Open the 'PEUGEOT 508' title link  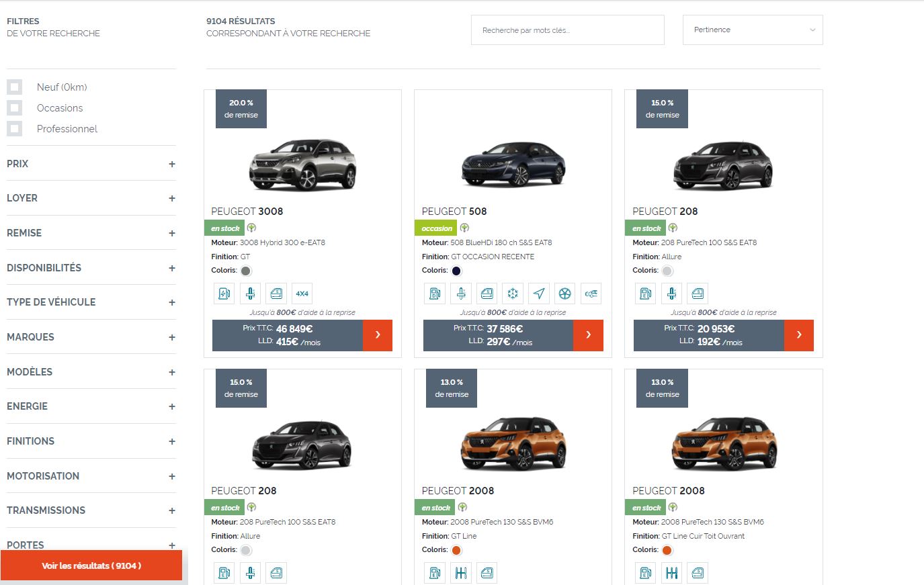[x=454, y=212]
